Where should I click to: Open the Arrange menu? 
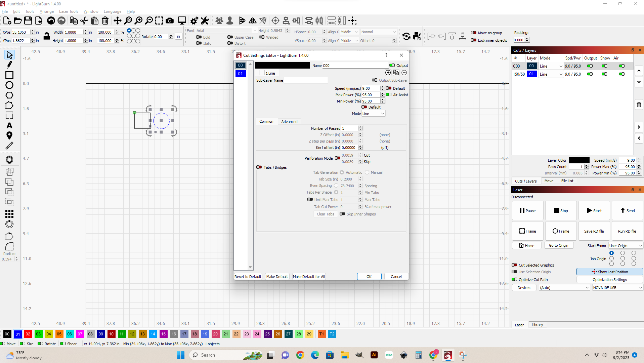(46, 11)
